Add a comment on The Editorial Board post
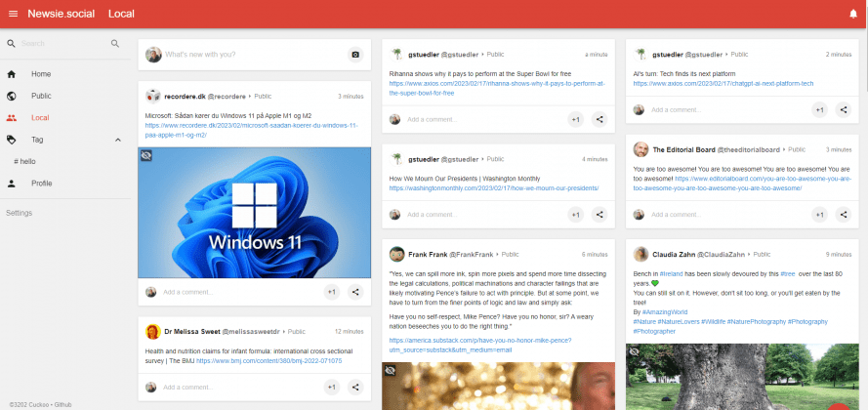 728,215
